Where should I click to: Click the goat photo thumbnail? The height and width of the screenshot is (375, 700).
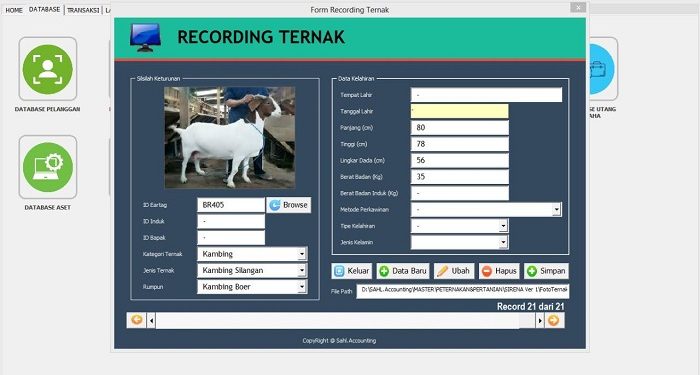[229, 138]
